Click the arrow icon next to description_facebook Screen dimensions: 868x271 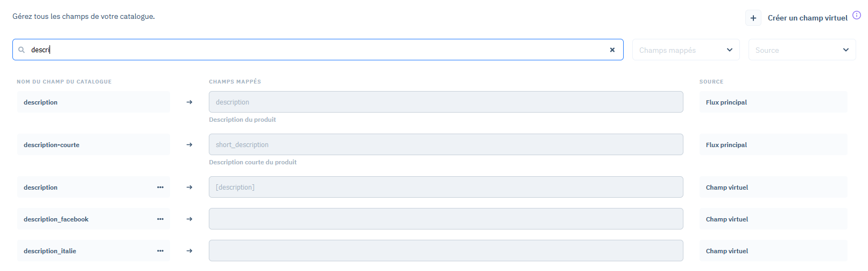[189, 219]
